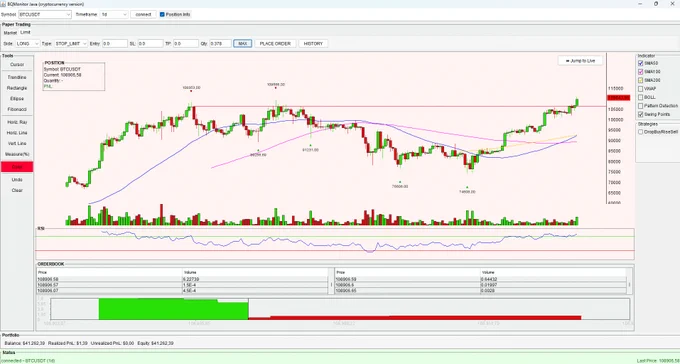Click the Balance $41,262.39 text
Viewport: 680px width, 364px height.
pos(25,343)
